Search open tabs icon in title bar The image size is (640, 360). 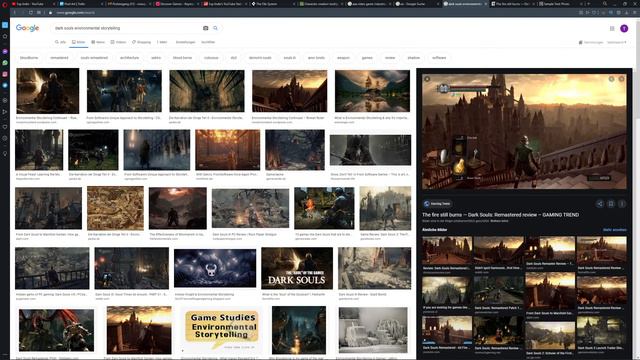pos(604,4)
